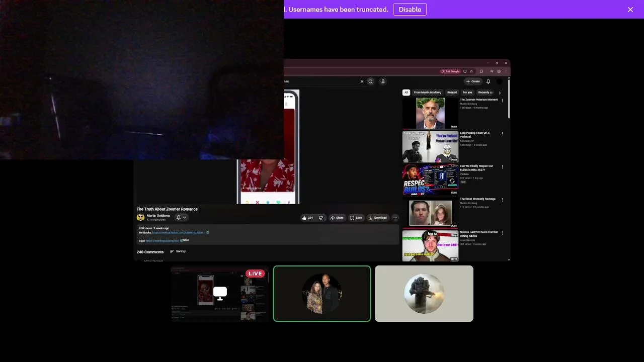Select From Martin Goldberg chip
644x362 pixels.
pyautogui.click(x=427, y=93)
